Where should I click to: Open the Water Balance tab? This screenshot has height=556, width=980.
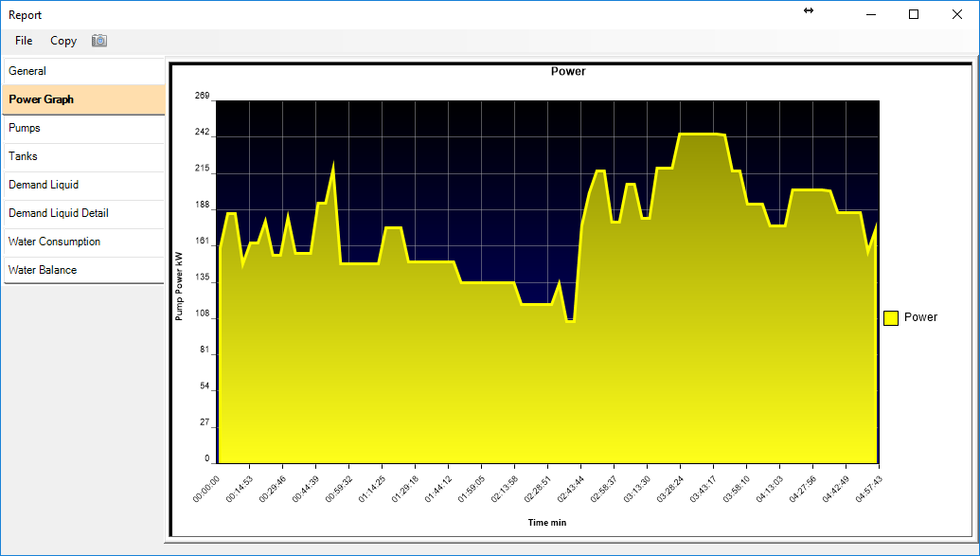point(83,270)
